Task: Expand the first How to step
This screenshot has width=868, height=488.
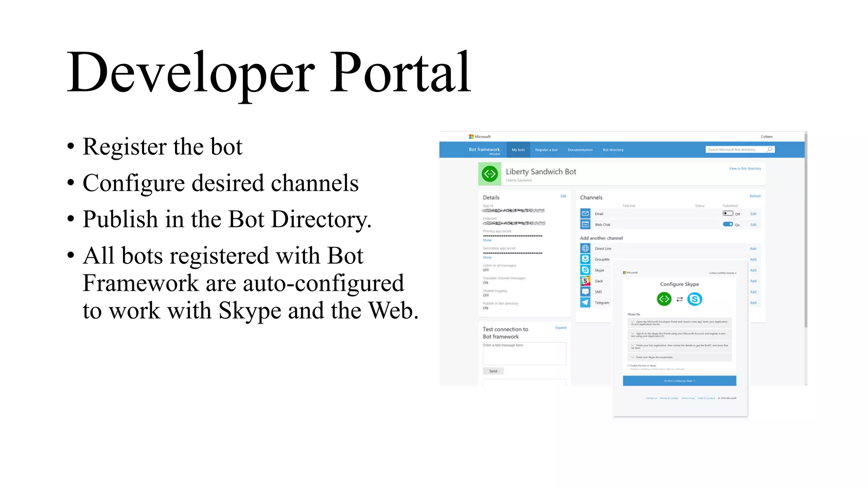Action: tap(679, 323)
